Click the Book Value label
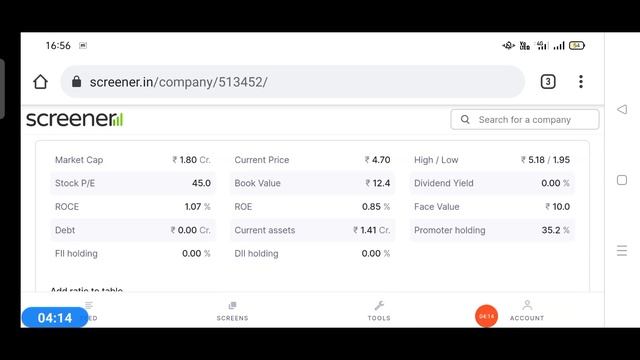This screenshot has height=360, width=640. click(258, 183)
